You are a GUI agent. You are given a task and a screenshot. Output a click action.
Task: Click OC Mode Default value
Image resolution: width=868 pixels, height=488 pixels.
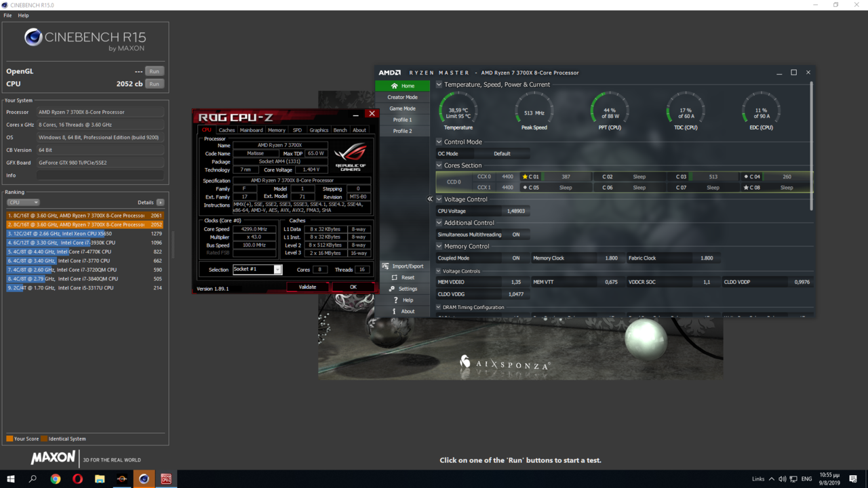tap(502, 154)
